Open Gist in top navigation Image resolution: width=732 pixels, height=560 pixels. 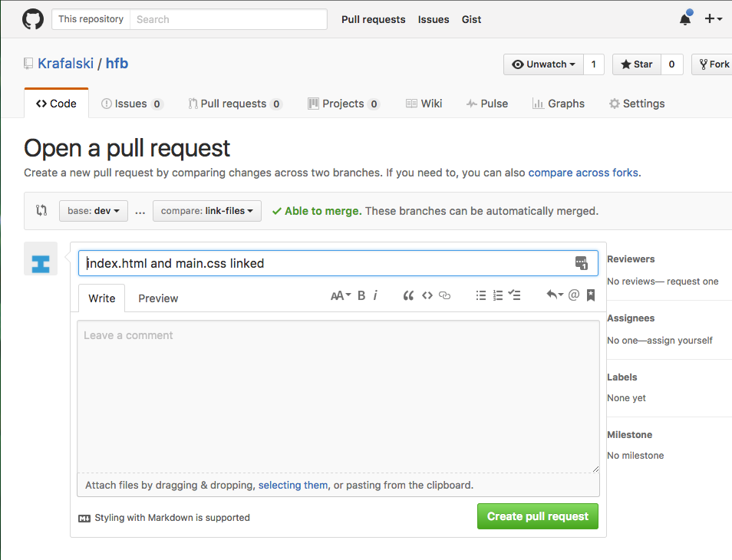[472, 20]
